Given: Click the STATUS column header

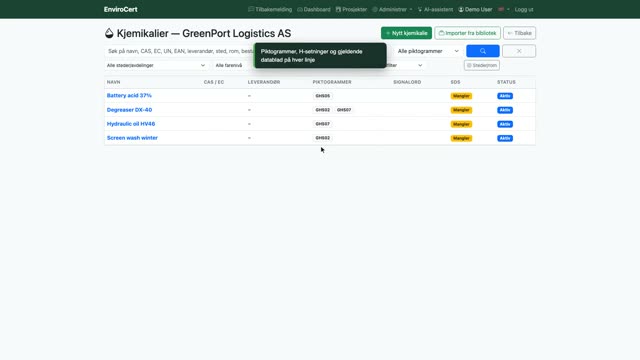Looking at the screenshot, I should pyautogui.click(x=506, y=82).
